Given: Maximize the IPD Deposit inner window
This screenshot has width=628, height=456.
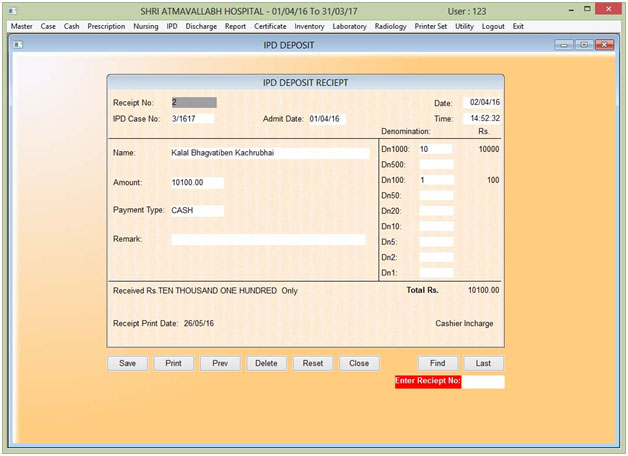Looking at the screenshot, I should tap(584, 45).
